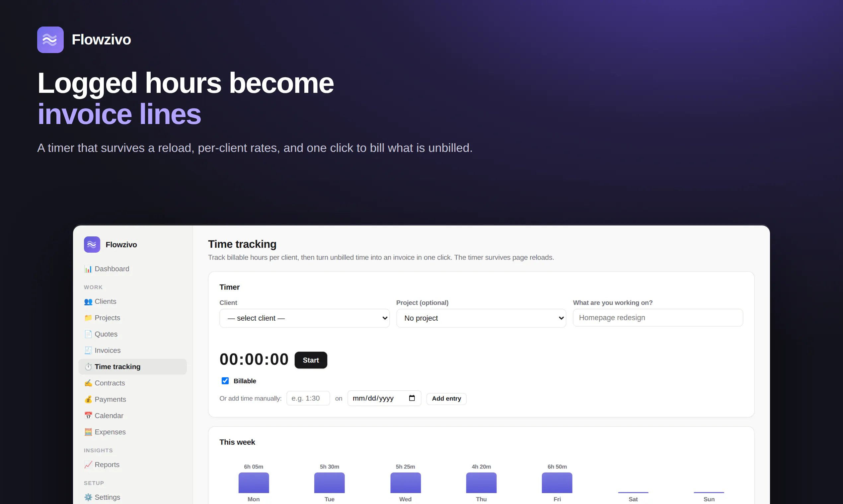Click the Contracts signing hand icon
Viewport: 843px width, 504px height.
[88, 383]
